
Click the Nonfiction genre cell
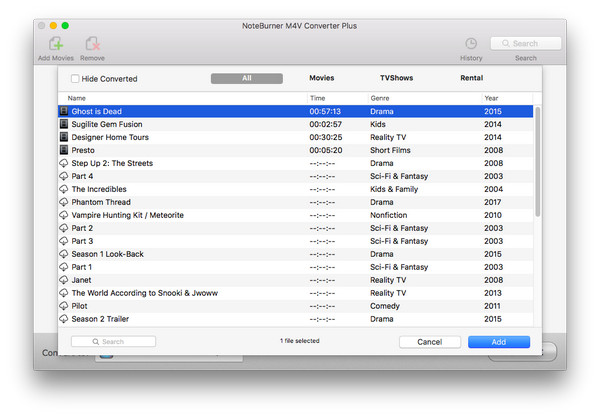(388, 215)
